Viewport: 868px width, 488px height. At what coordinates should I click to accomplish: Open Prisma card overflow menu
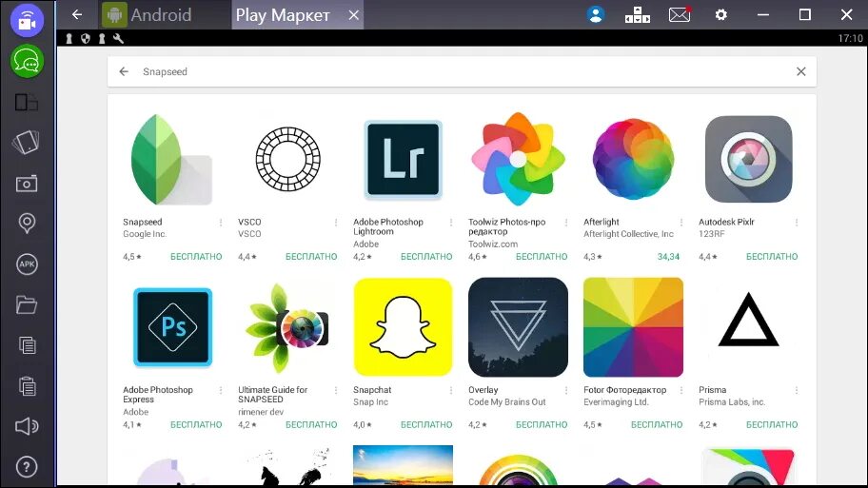point(797,391)
